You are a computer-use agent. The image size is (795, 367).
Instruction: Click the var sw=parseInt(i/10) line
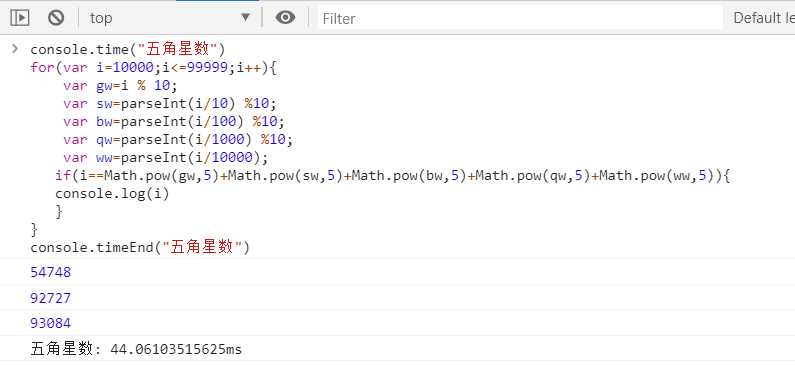(170, 103)
